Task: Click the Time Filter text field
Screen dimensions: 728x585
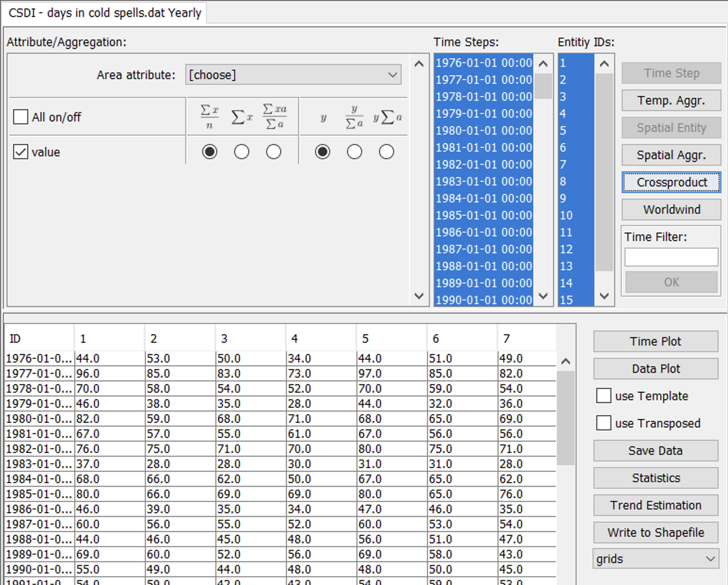Action: pyautogui.click(x=671, y=257)
